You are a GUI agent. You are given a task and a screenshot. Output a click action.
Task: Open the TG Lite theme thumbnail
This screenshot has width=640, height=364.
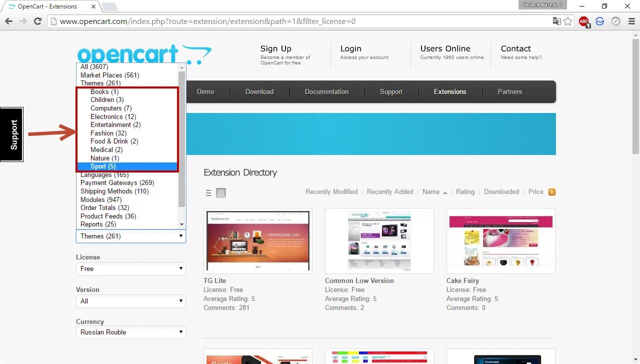tap(258, 241)
